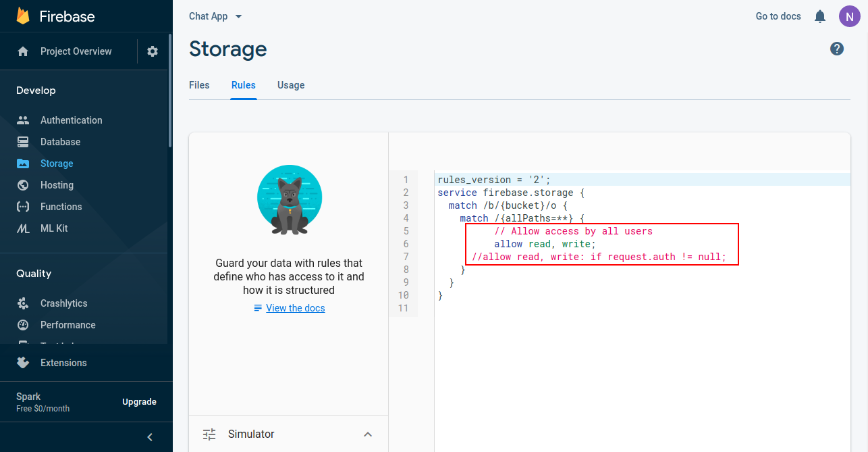Click the Functions brackets icon

(23, 207)
